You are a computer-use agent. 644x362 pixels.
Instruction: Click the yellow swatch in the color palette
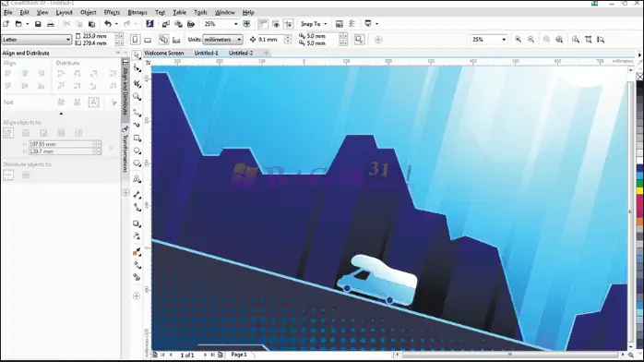pos(640,190)
